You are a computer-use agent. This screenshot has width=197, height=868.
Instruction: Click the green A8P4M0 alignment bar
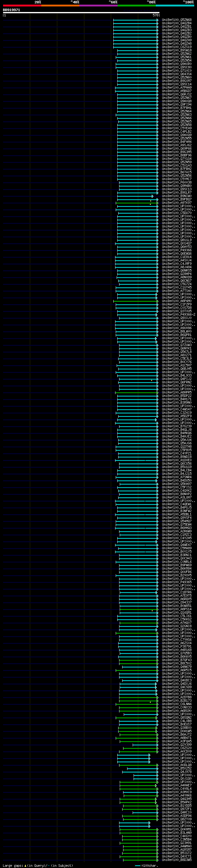pyautogui.click(x=136, y=301)
